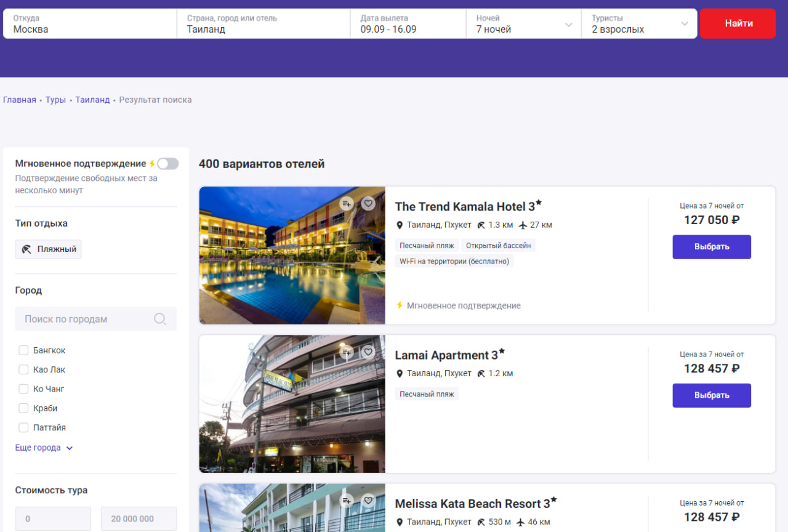The image size is (788, 532).
Task: Open The Trend Kamala Hotel 3 title
Action: (468, 206)
